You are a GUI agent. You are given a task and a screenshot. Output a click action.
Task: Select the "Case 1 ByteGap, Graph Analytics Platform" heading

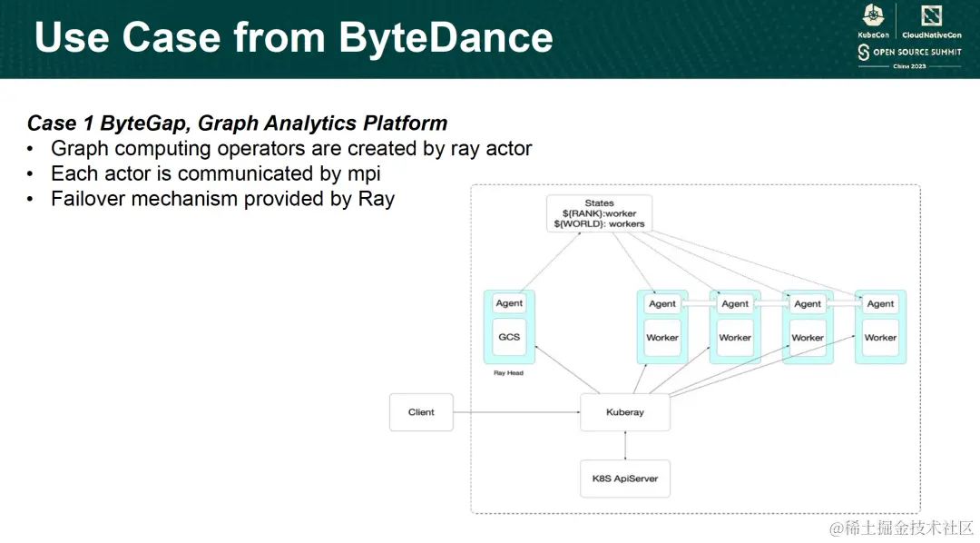(238, 123)
